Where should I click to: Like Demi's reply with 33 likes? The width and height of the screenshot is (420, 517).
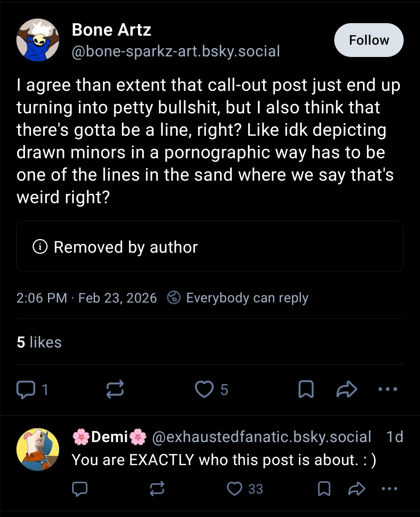point(235,489)
